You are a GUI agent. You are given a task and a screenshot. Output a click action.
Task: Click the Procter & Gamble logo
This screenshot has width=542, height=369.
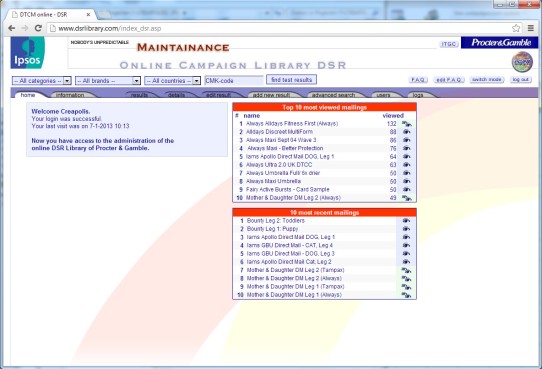(x=499, y=42)
